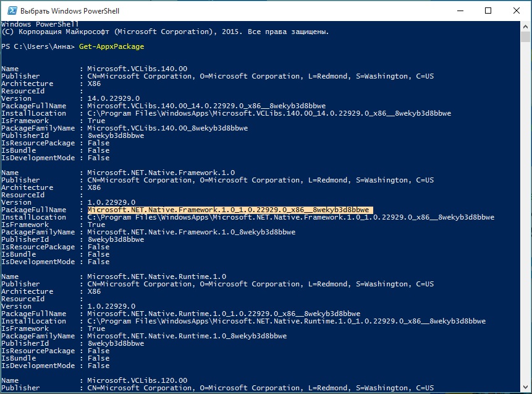Click the PowerShell icon in title bar

coord(11,11)
